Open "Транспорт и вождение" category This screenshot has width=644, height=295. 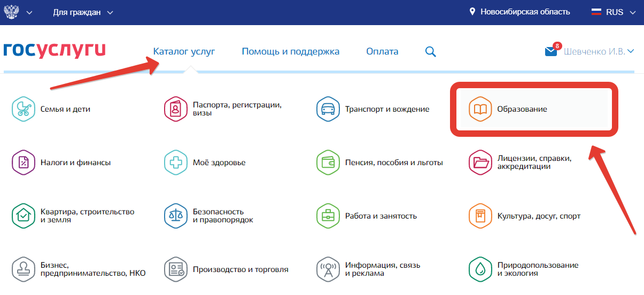387,109
